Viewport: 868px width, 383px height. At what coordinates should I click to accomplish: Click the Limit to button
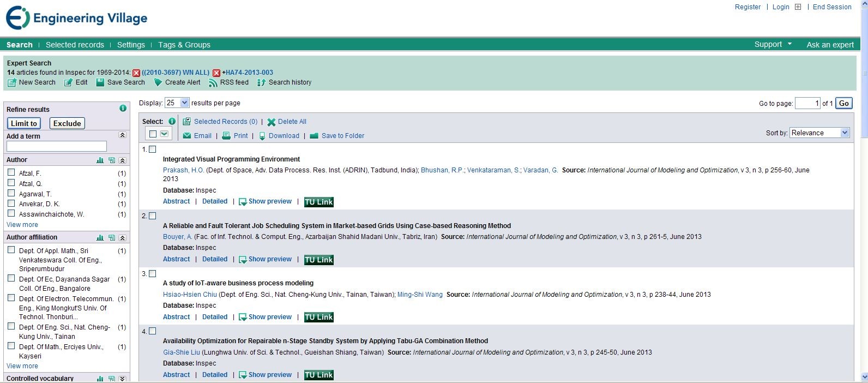tap(24, 123)
